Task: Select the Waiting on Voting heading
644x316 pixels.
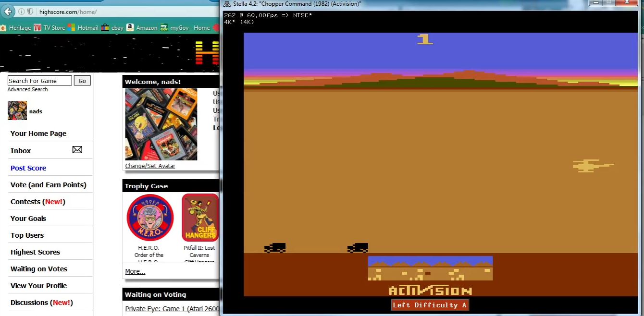Action: [155, 294]
